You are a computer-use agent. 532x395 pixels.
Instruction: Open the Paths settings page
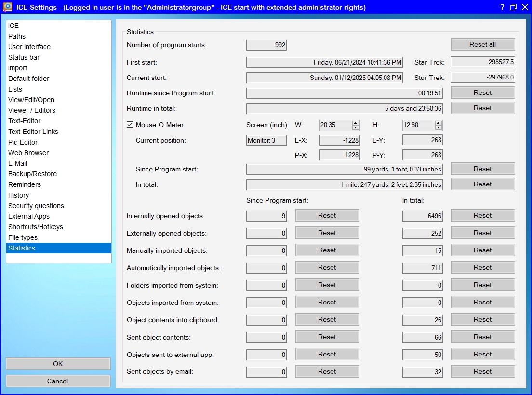tap(17, 36)
